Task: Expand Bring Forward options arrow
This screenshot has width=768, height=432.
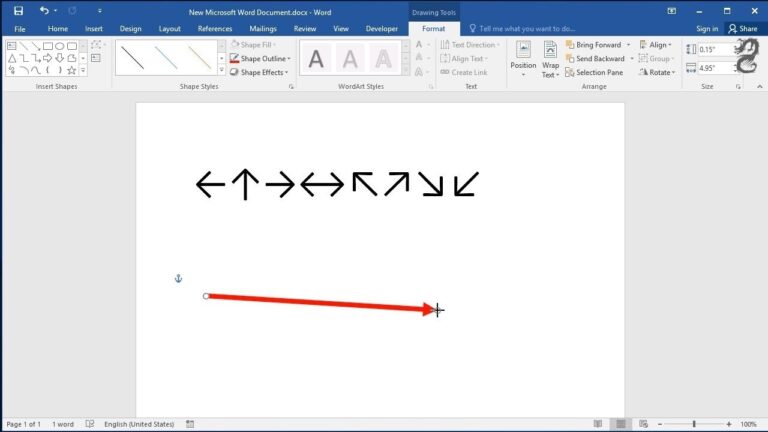Action: click(x=628, y=45)
